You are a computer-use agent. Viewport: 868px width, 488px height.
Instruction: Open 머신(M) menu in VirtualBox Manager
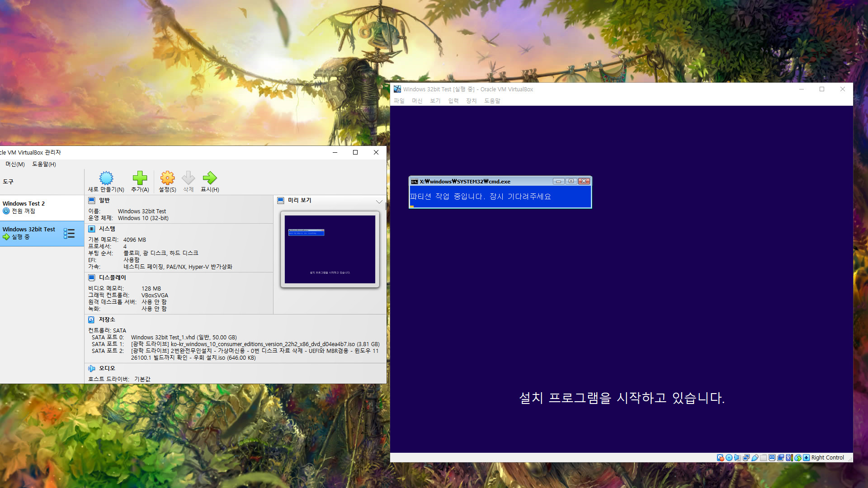[x=15, y=164]
